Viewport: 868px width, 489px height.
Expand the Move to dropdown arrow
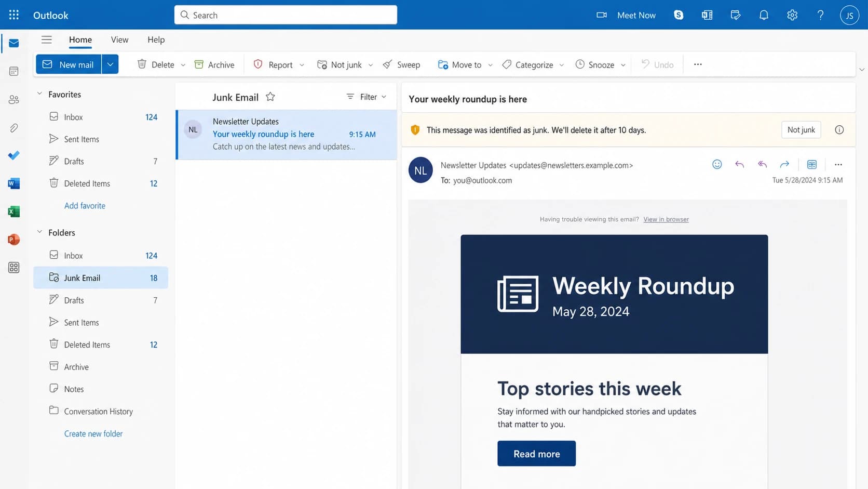pos(490,65)
